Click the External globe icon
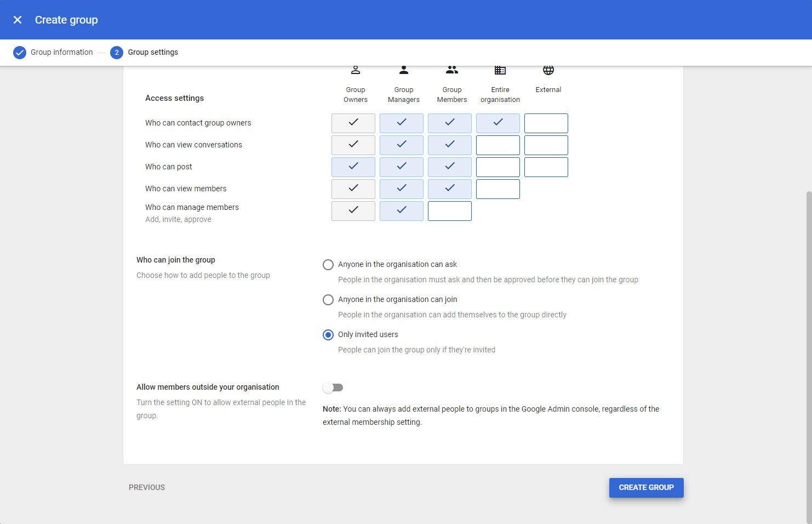This screenshot has height=524, width=812. [548, 70]
